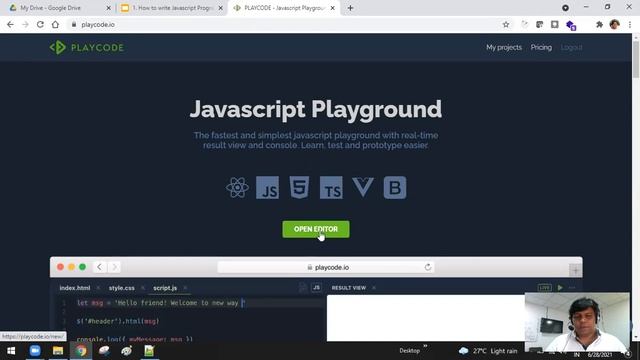Click the blue extension icon with badge

571,25
